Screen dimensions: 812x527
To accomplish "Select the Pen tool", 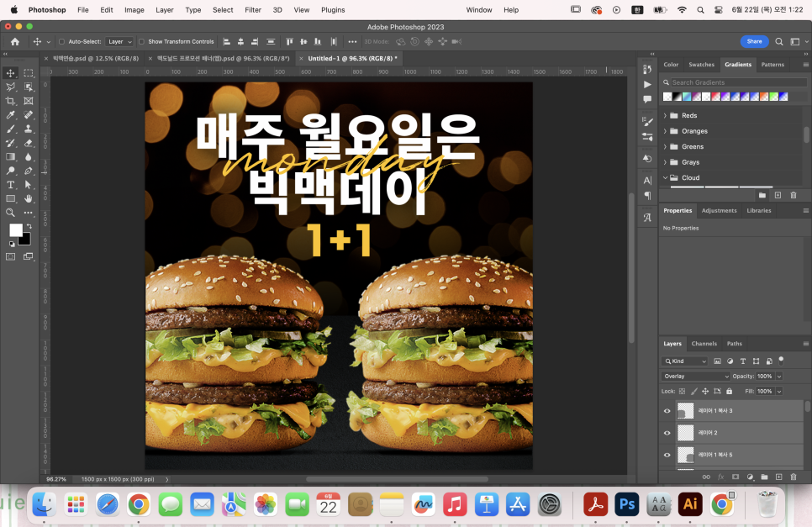I will tap(29, 171).
